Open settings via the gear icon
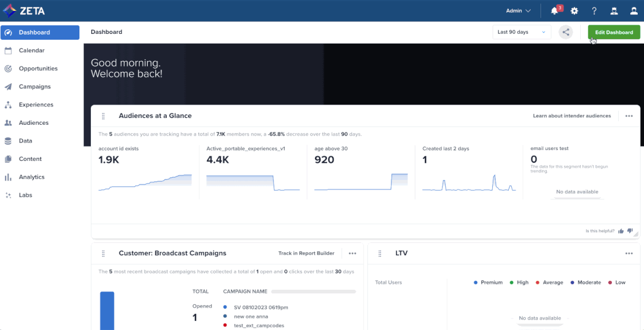This screenshot has width=644, height=330. click(x=574, y=11)
